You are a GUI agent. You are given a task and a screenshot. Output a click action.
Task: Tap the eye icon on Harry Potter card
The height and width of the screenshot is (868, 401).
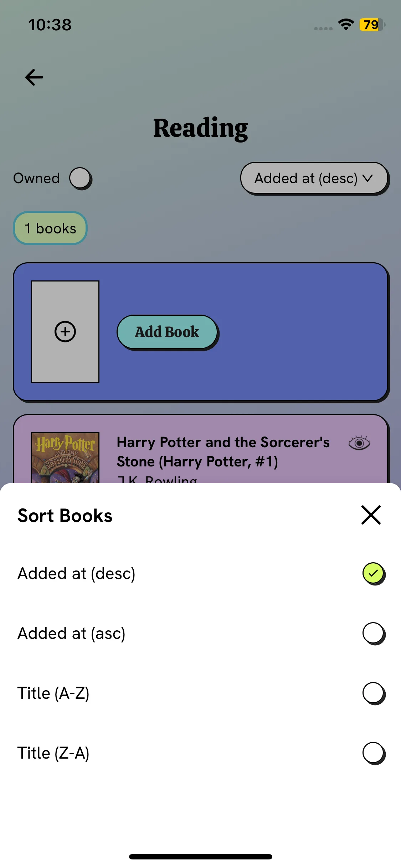click(x=359, y=443)
